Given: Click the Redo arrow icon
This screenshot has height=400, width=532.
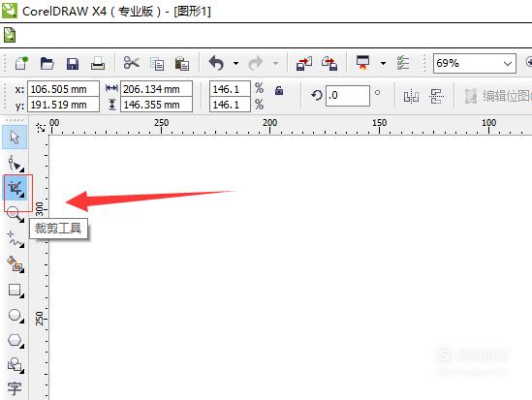Looking at the screenshot, I should (256, 63).
